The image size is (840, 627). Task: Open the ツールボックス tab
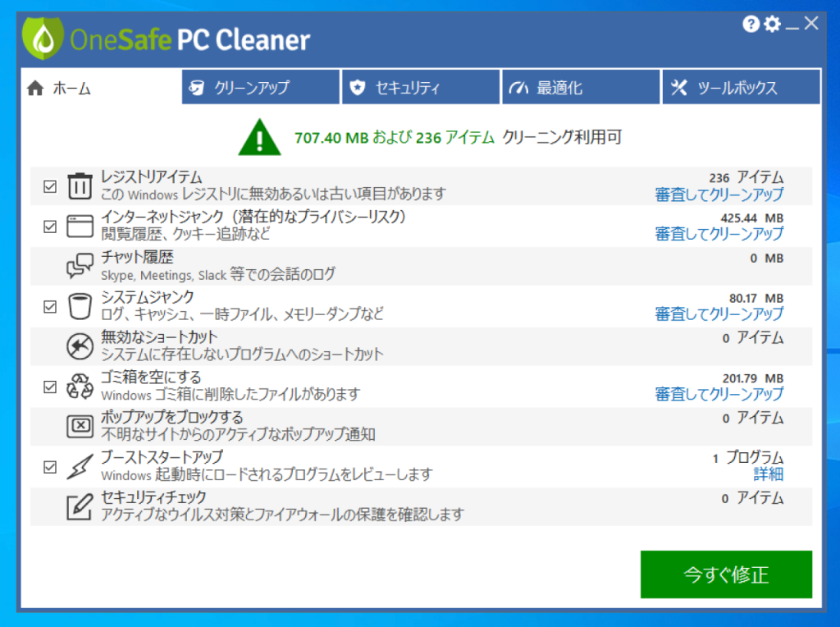click(742, 87)
